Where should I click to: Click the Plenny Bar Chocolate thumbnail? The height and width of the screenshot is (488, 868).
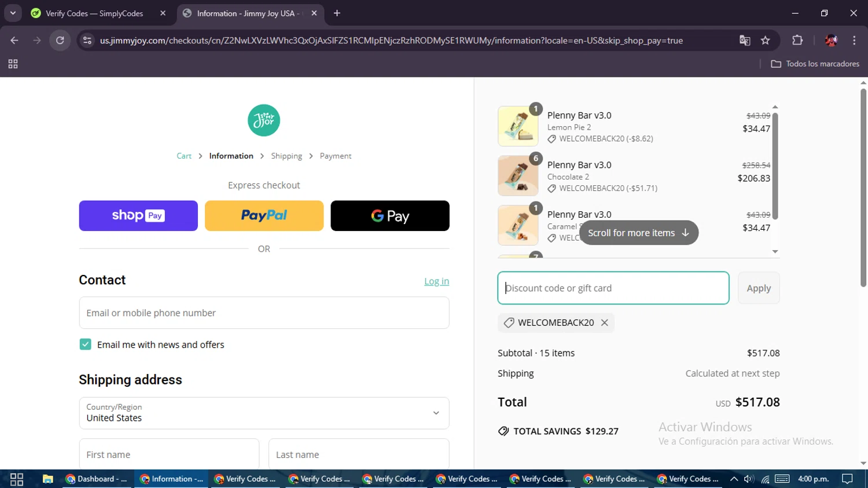518,176
